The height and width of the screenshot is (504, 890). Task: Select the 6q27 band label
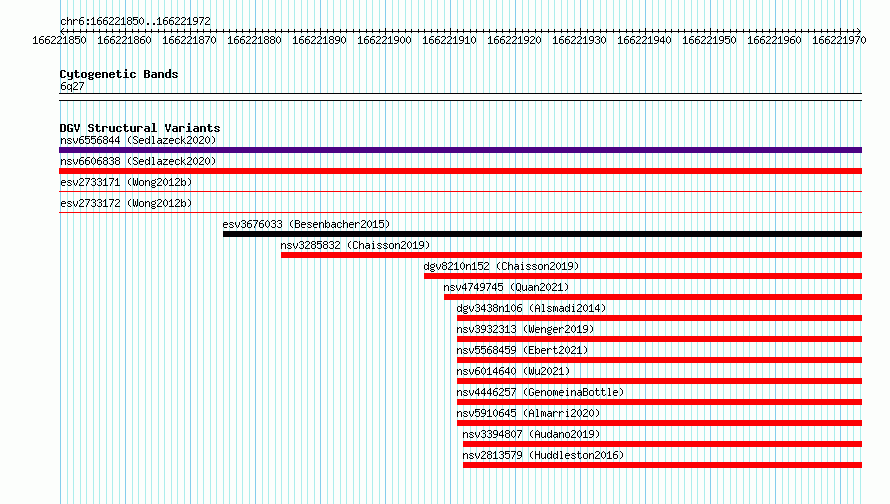72,86
